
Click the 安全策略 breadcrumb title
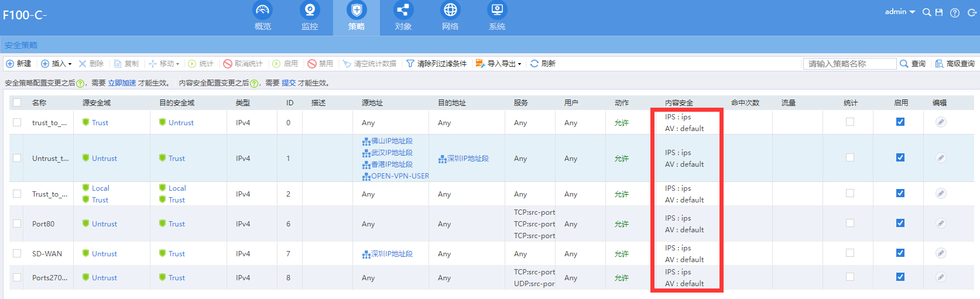click(x=21, y=45)
